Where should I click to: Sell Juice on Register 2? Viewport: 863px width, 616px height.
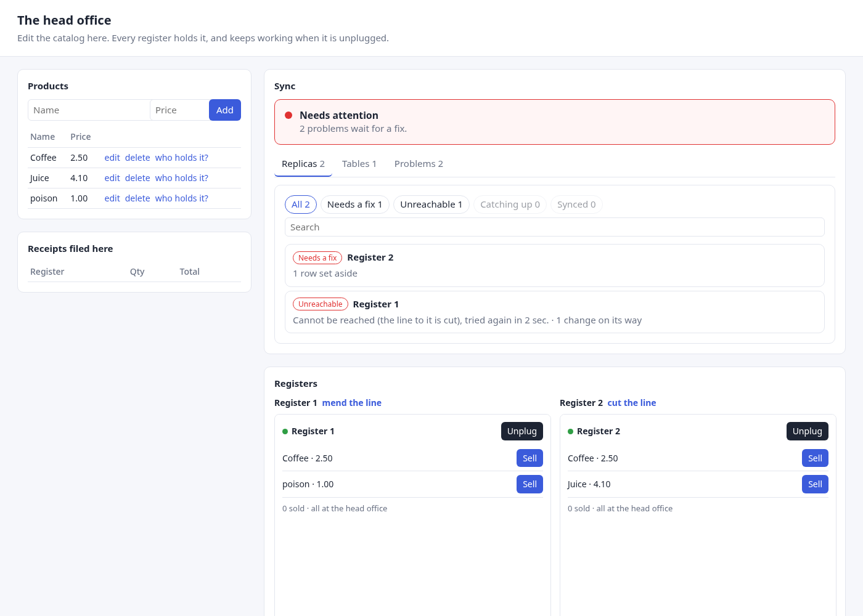[815, 484]
